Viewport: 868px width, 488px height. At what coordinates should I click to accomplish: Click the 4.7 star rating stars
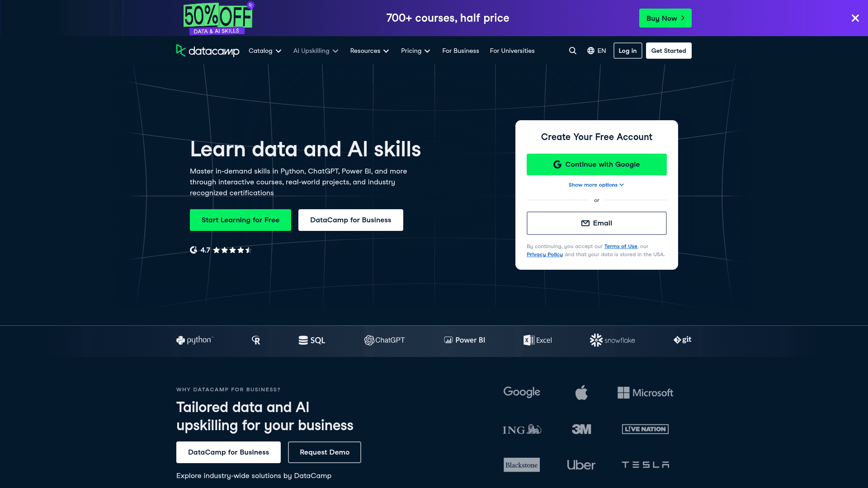click(x=232, y=250)
